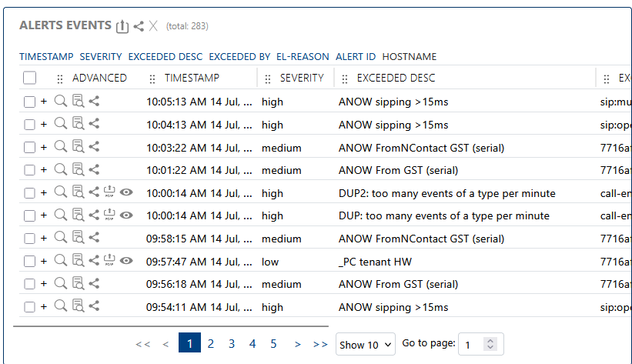The width and height of the screenshot is (632, 364).
Task: Sort by the EXCEEDED DESC table header
Action: click(x=396, y=78)
